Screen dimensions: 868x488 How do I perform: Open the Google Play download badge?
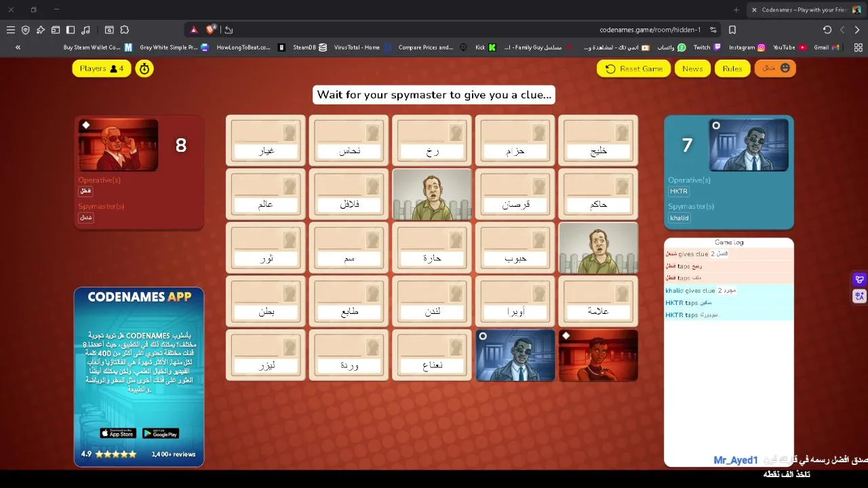pos(161,433)
